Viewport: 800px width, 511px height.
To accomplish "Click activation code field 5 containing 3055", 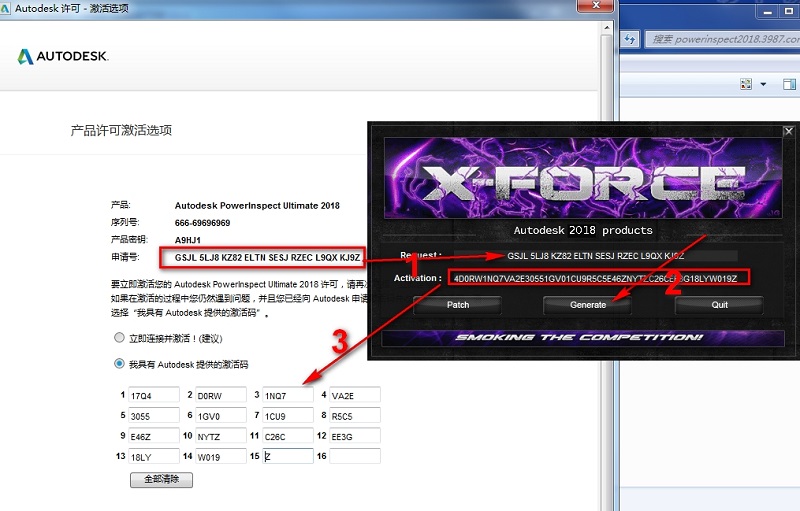I will pos(154,416).
